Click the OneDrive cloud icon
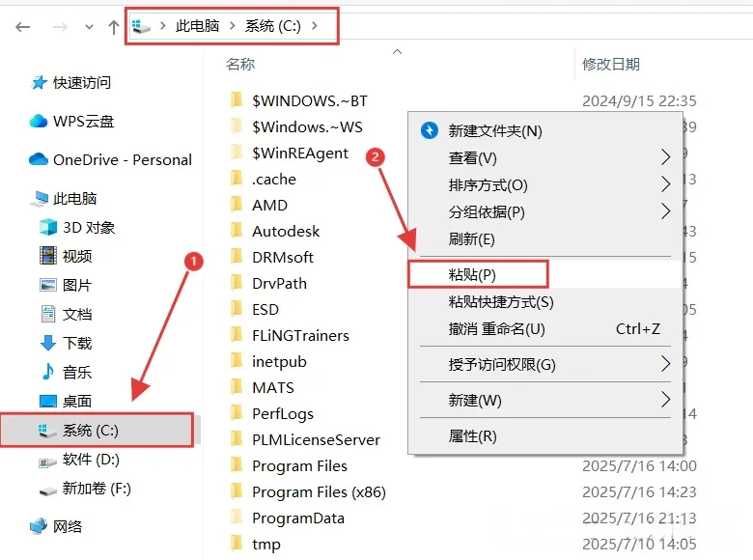753x560 pixels. [x=39, y=159]
